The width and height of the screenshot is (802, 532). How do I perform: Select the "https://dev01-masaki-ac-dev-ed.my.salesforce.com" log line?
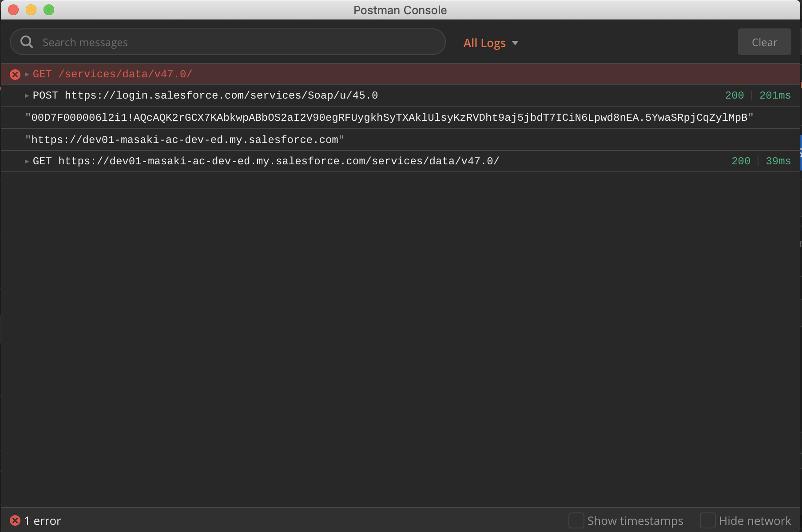coord(185,140)
